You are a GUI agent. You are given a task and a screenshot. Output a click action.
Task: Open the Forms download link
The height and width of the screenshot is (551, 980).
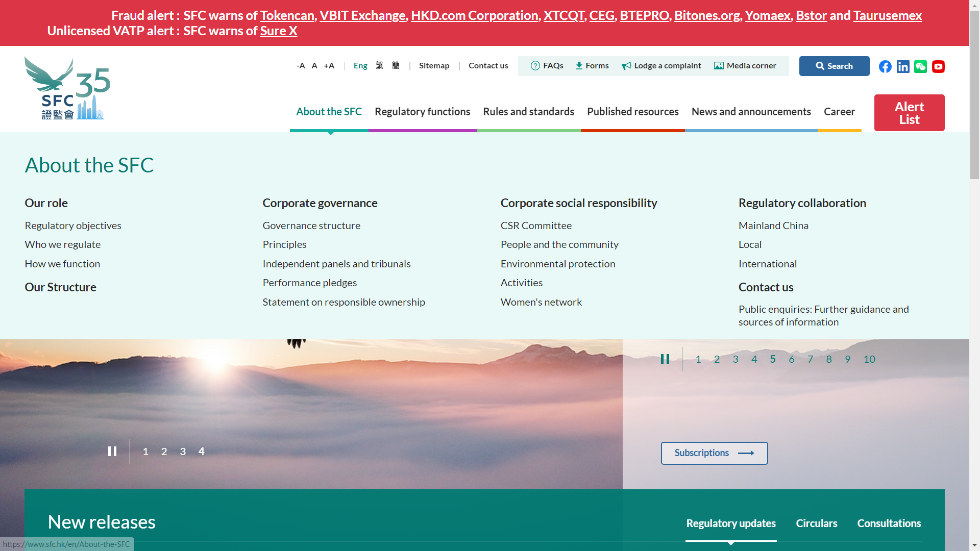point(592,65)
